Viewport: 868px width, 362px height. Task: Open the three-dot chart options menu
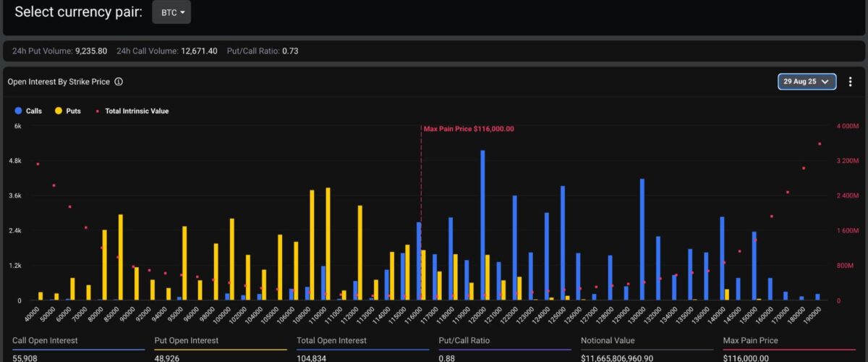pos(851,82)
